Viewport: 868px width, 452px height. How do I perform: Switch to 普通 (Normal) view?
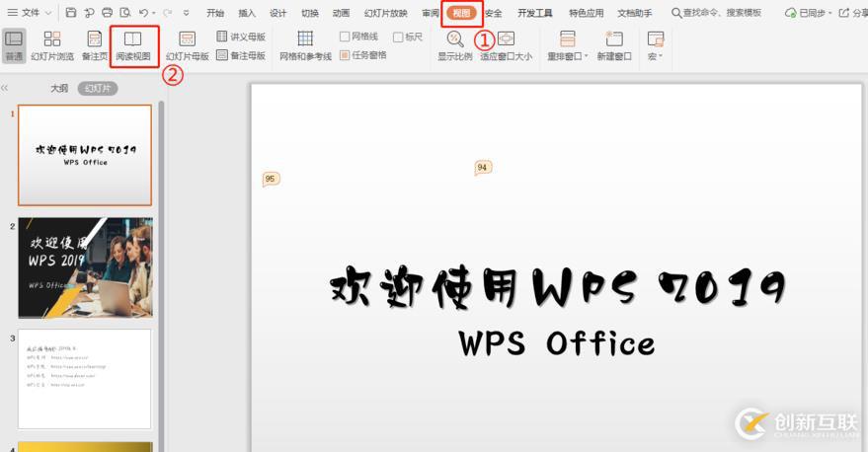(14, 46)
